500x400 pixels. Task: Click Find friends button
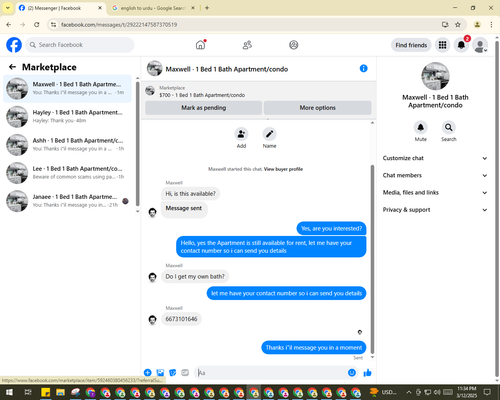(x=411, y=45)
